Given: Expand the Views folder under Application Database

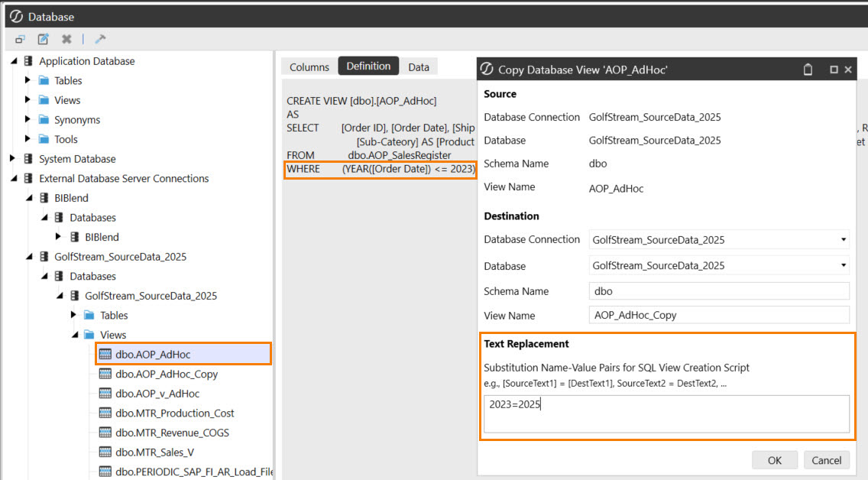Looking at the screenshot, I should point(28,99).
